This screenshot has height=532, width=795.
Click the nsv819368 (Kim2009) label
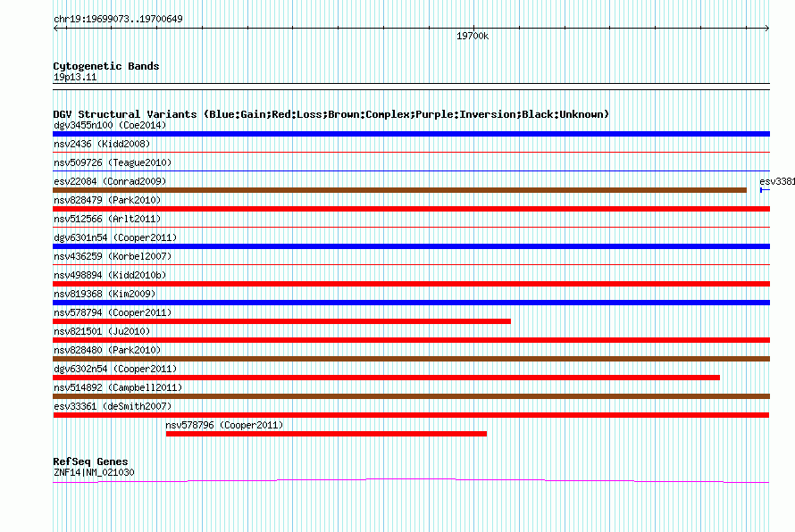click(105, 294)
